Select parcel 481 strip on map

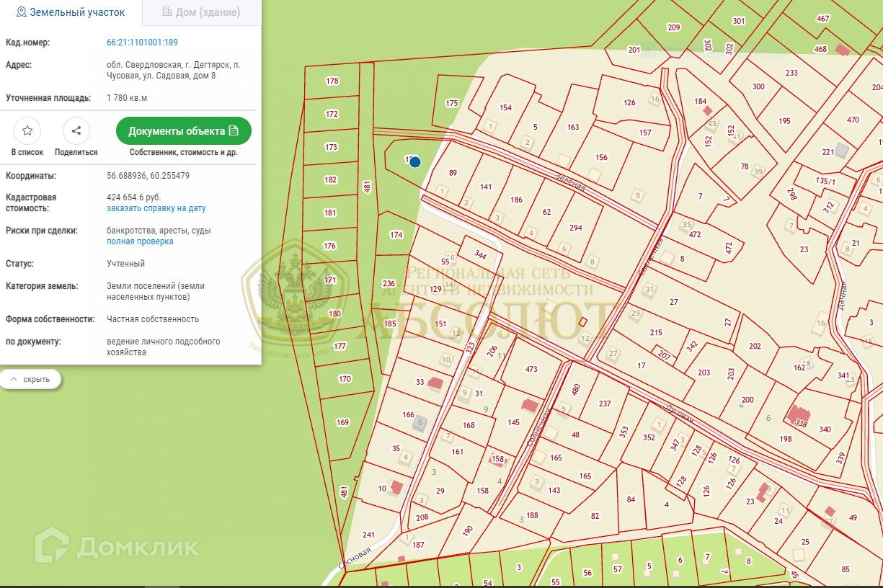(x=368, y=187)
